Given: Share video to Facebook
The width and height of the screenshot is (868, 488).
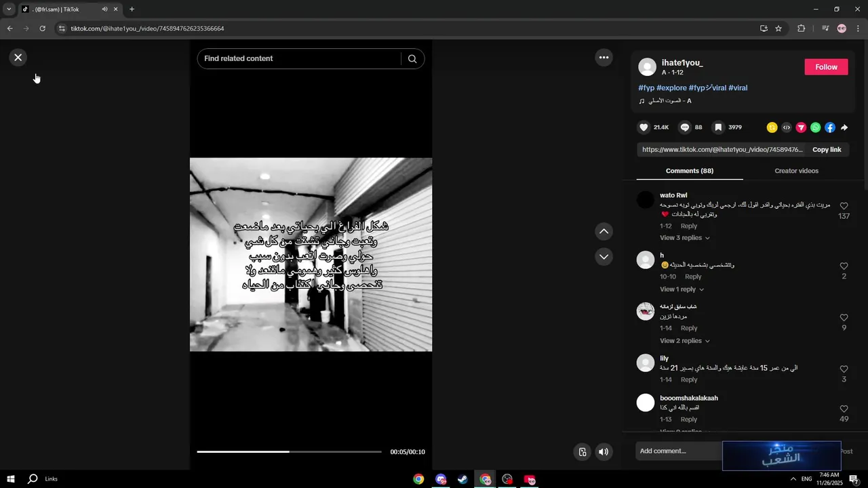Looking at the screenshot, I should [x=830, y=127].
